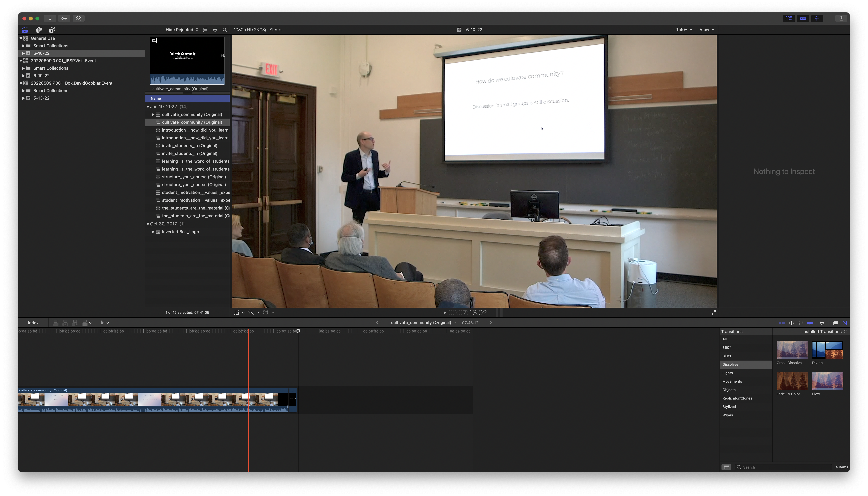Toggle timeline snapping
The image size is (868, 496).
[810, 323]
